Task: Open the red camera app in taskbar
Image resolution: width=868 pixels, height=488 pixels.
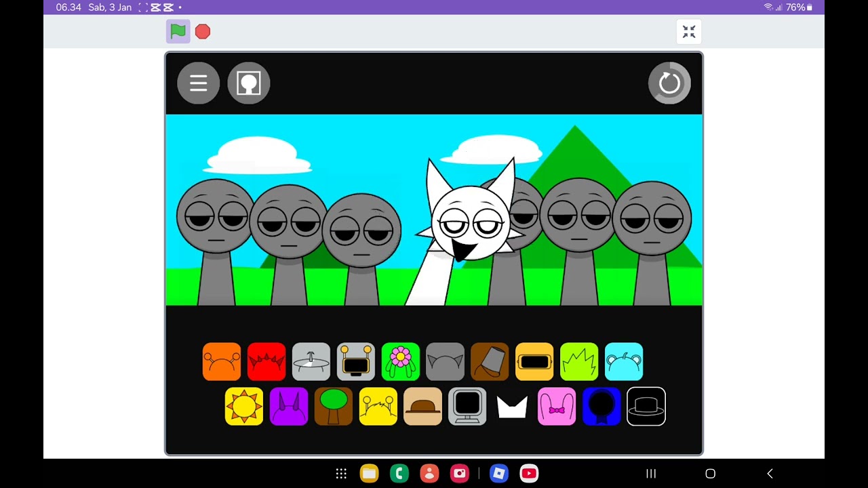Action: coord(460,474)
